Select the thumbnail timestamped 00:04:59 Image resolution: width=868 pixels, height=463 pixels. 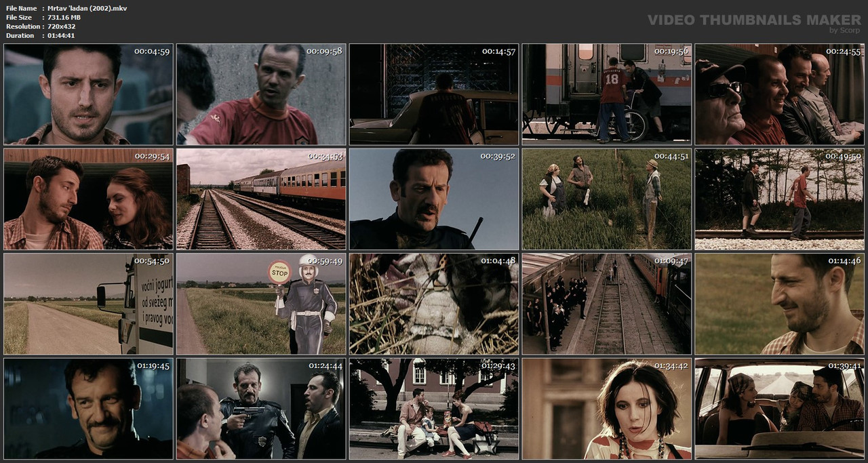(x=88, y=94)
